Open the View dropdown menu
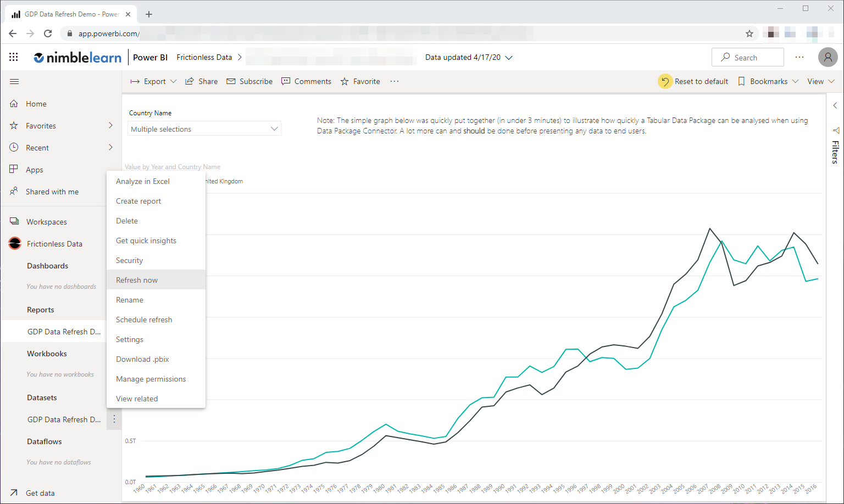Image resolution: width=844 pixels, height=504 pixels. coord(821,81)
